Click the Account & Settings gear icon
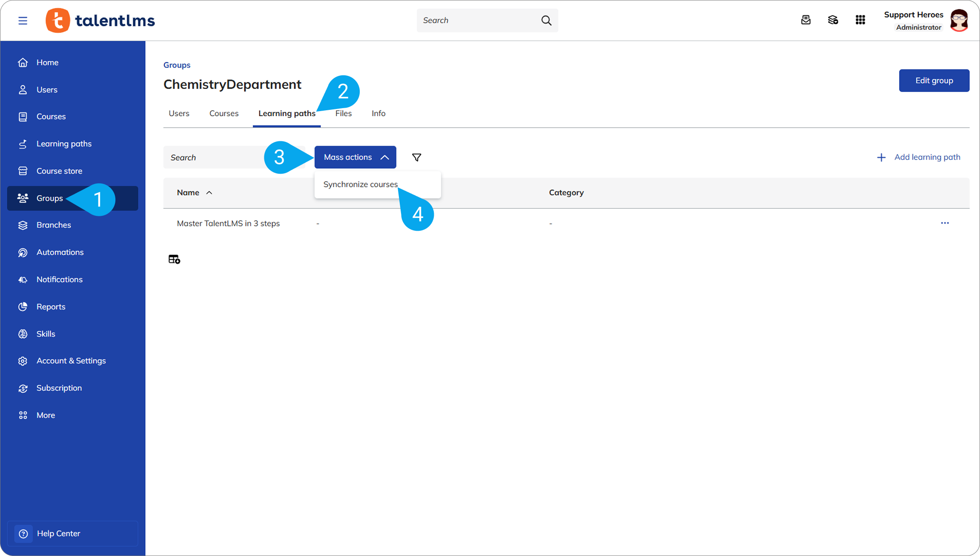Image resolution: width=980 pixels, height=556 pixels. click(23, 361)
